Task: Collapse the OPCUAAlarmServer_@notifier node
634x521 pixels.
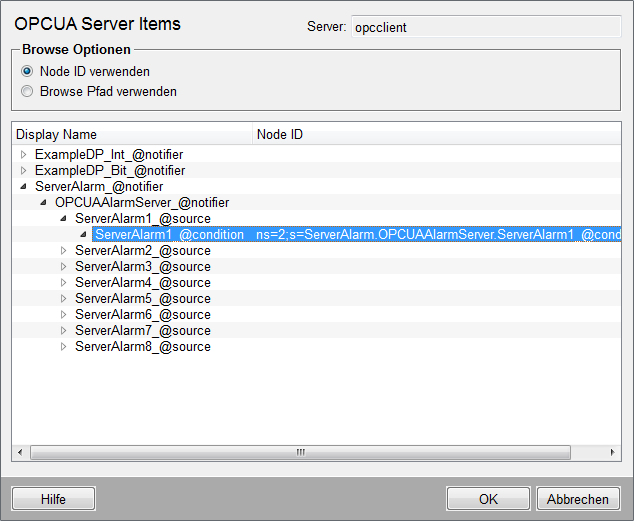Action: pyautogui.click(x=44, y=202)
